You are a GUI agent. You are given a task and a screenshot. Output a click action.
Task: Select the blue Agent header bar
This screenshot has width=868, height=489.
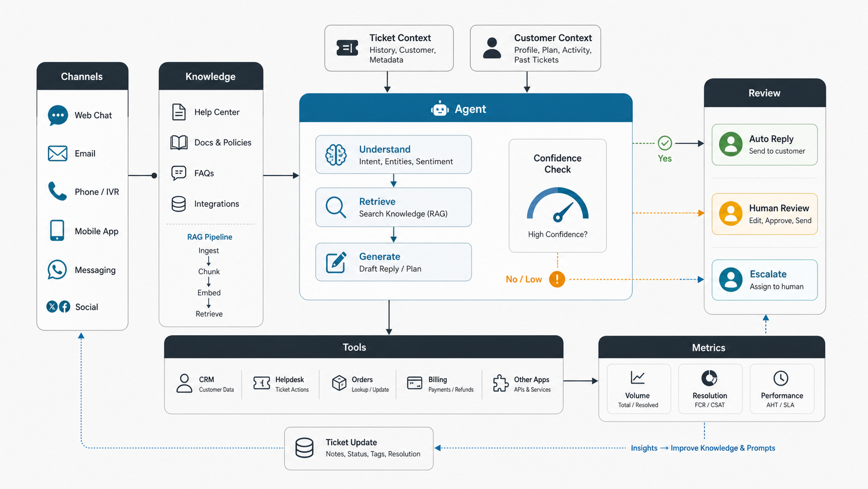tap(466, 108)
